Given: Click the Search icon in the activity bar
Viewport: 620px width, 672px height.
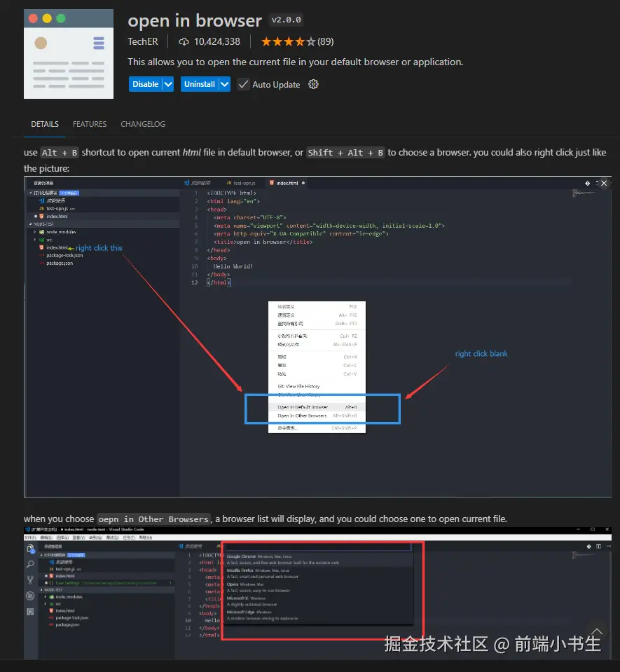Looking at the screenshot, I should [x=29, y=563].
